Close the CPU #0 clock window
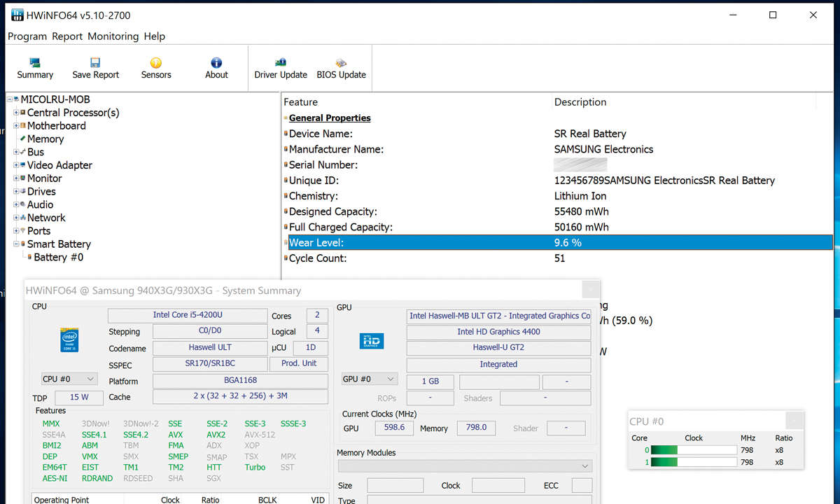Image resolution: width=840 pixels, height=504 pixels. pyautogui.click(x=794, y=421)
